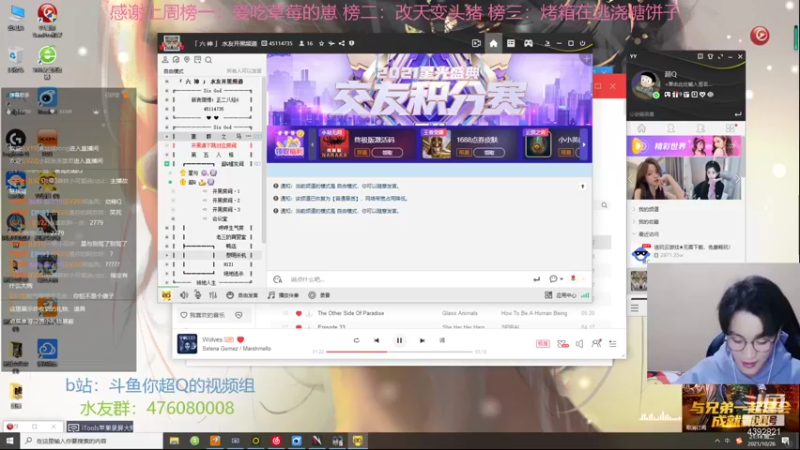Click 领取福利 gift box
This screenshot has height=450, width=800.
[289, 144]
